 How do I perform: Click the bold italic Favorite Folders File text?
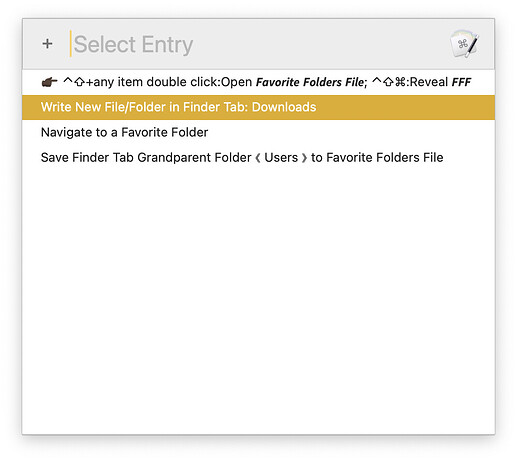[x=310, y=82]
